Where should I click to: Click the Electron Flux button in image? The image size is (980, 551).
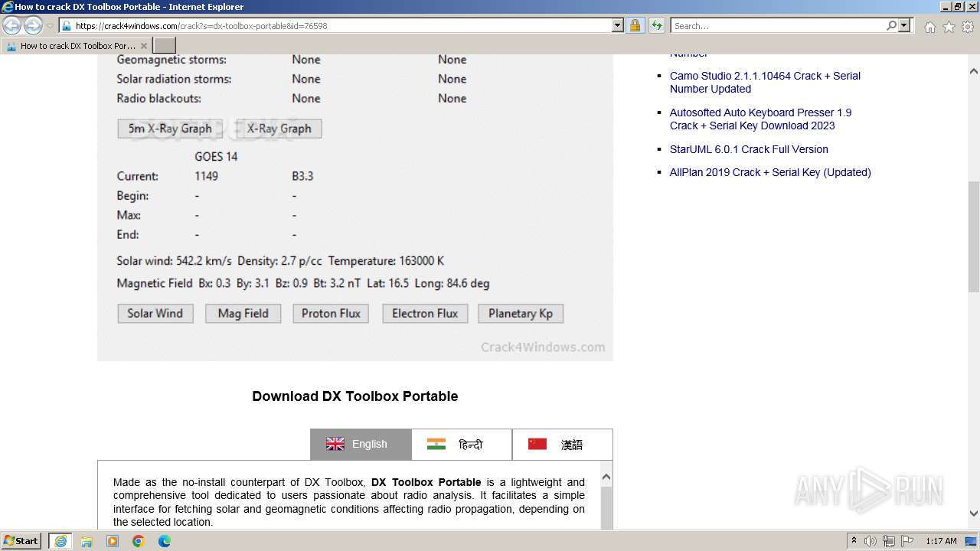[425, 313]
